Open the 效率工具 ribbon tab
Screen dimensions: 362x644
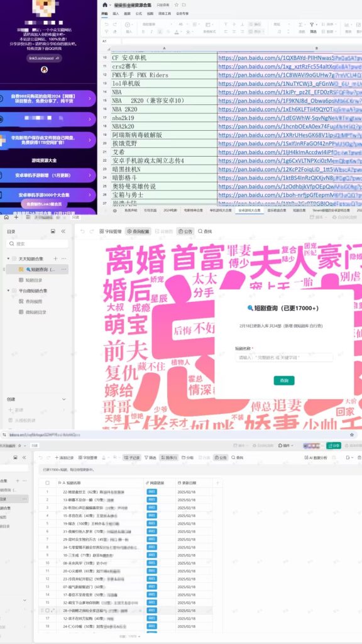[x=165, y=14]
